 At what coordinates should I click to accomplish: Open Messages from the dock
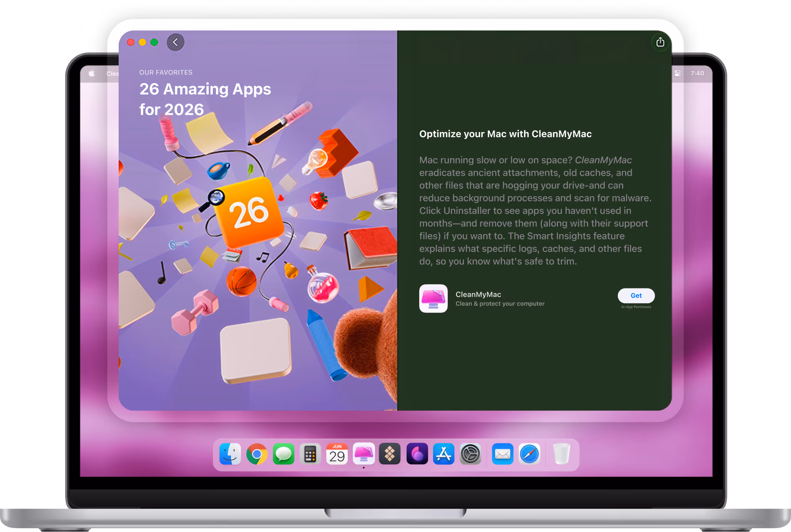(284, 454)
